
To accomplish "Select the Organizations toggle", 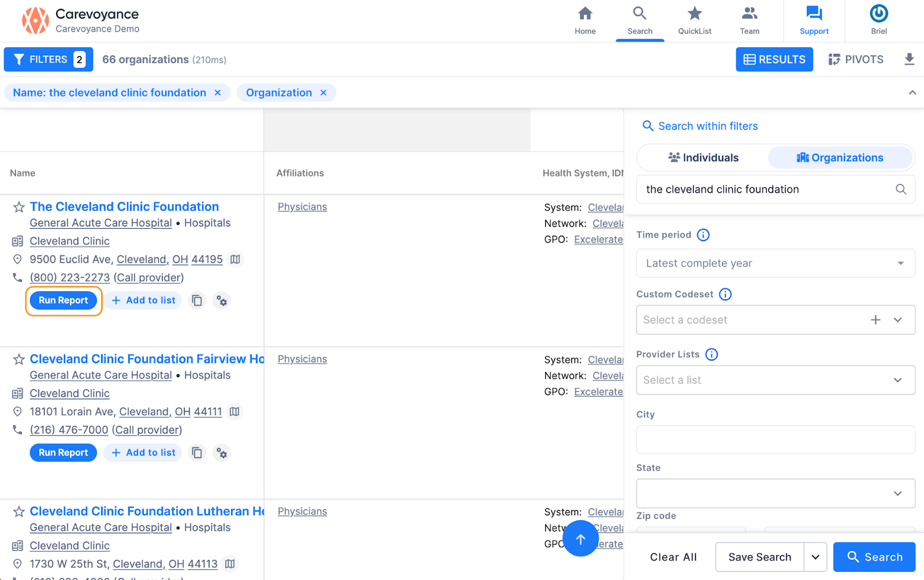I will [840, 158].
